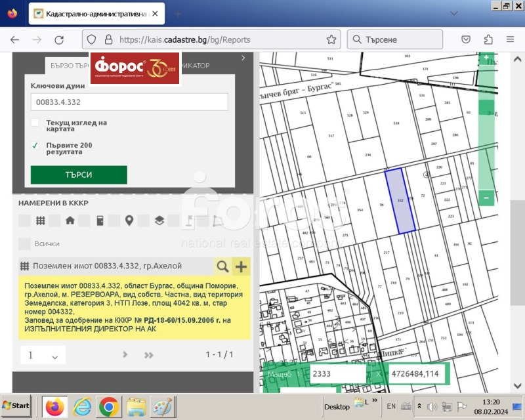This screenshot has width=525, height=420.
Task: Collapse the search panel with top chevron
Action: click(x=243, y=58)
